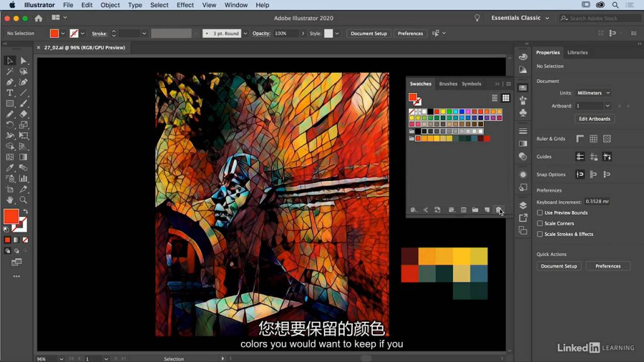Enable Use Preview Bounds checkbox
Image resolution: width=644 pixels, height=362 pixels.
pos(540,212)
